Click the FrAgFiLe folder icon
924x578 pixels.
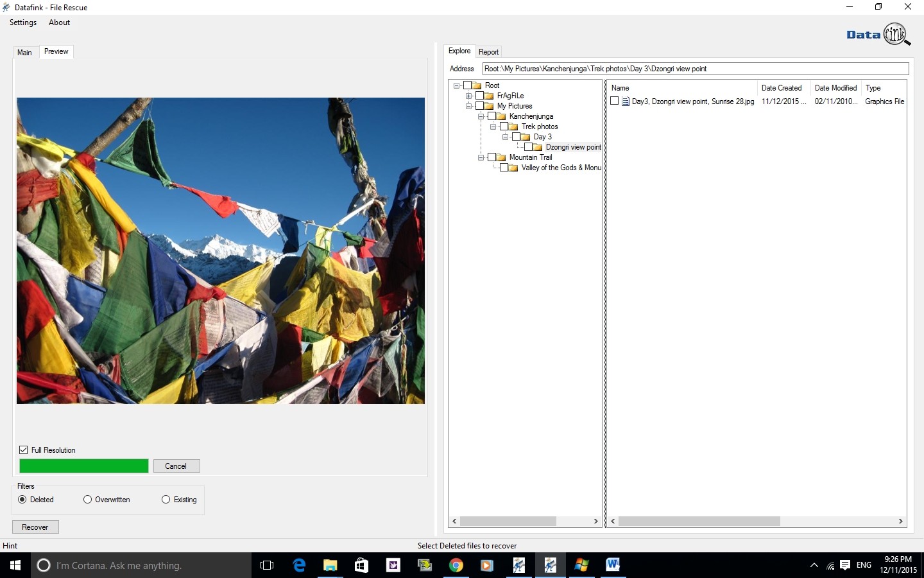tap(489, 96)
